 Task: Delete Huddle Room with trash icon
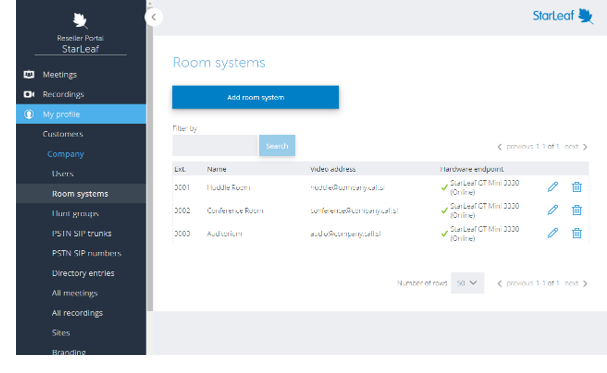pos(577,187)
